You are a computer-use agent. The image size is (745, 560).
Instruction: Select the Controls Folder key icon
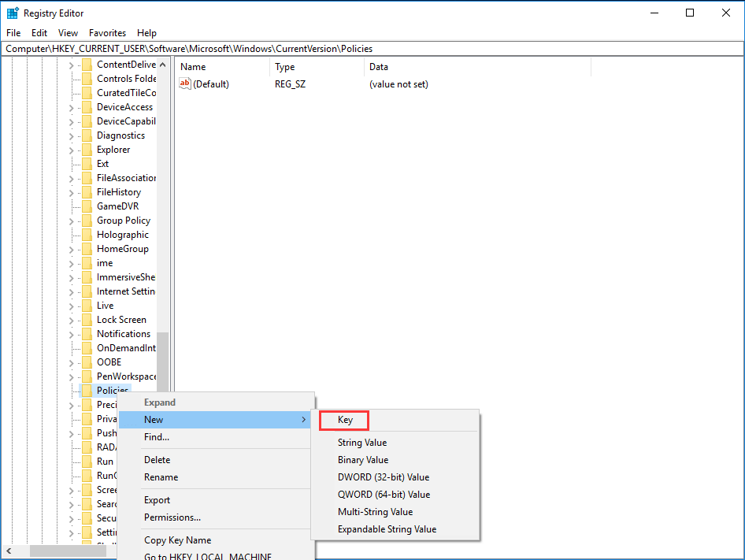click(87, 79)
